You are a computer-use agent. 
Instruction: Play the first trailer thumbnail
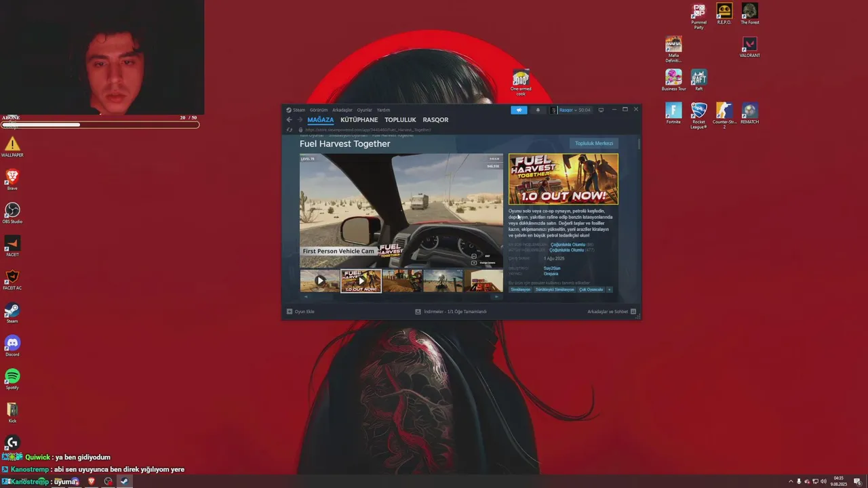tap(320, 281)
